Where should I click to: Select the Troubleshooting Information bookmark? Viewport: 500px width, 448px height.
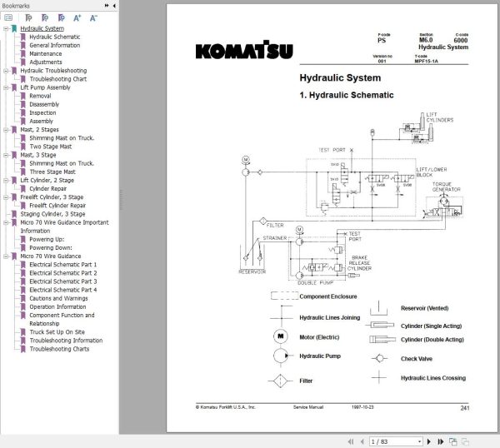[x=66, y=341]
